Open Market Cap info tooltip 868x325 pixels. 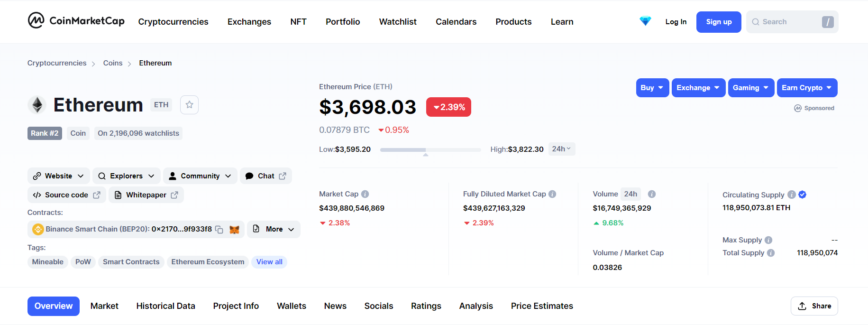(x=365, y=194)
